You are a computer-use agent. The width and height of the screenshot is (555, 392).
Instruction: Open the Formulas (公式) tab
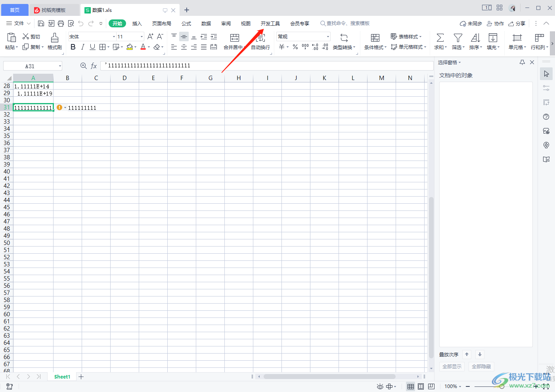186,23
